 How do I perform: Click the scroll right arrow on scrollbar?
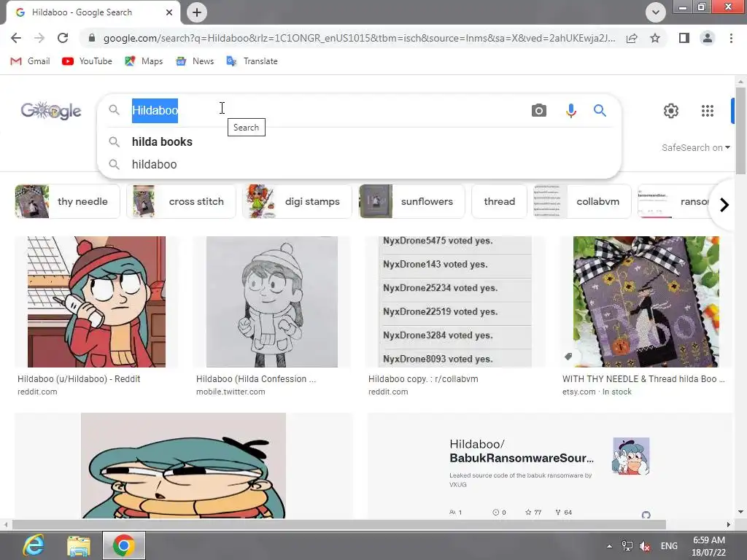pyautogui.click(x=729, y=525)
